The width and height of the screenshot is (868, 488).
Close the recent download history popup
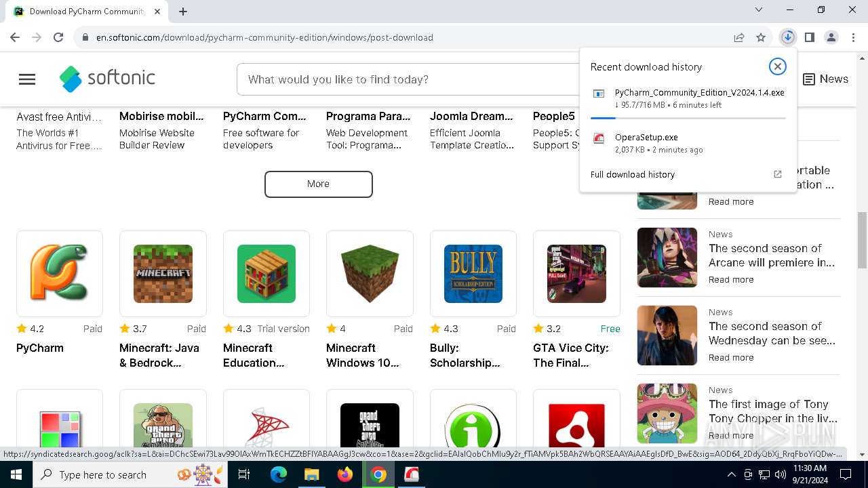click(x=777, y=66)
